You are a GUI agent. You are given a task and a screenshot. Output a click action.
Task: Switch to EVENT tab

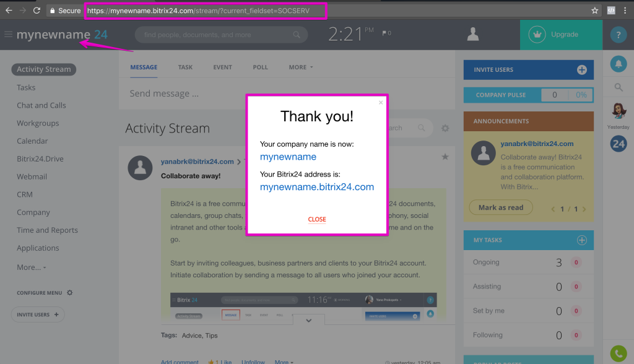pos(222,67)
